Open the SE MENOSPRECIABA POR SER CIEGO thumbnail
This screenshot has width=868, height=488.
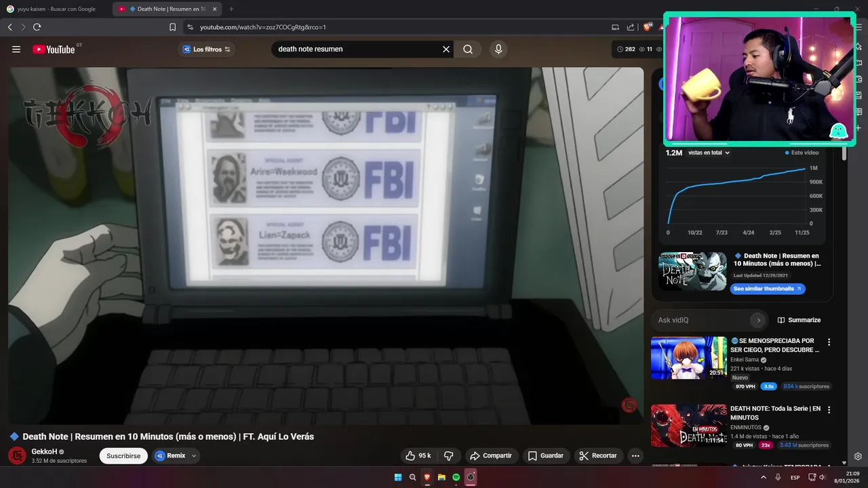(689, 358)
